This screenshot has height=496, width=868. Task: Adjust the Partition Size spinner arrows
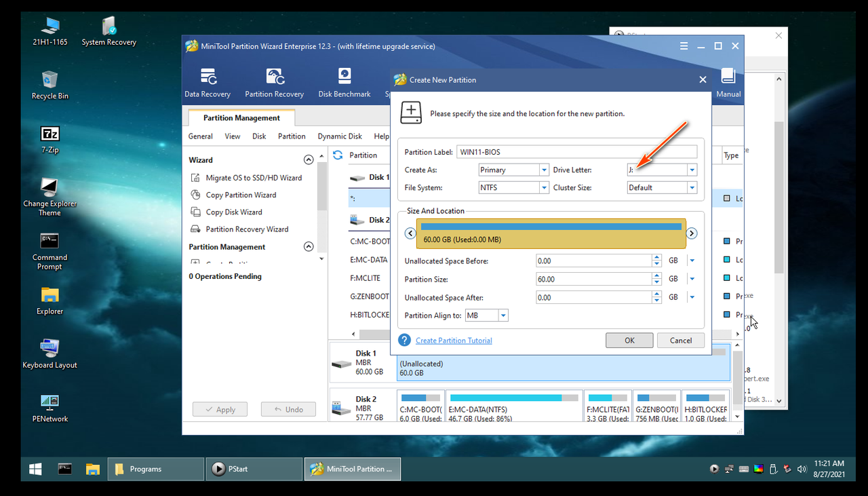(656, 279)
